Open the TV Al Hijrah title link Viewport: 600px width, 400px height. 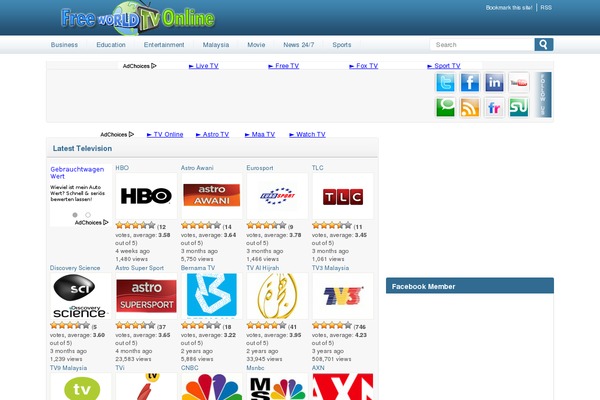point(263,268)
